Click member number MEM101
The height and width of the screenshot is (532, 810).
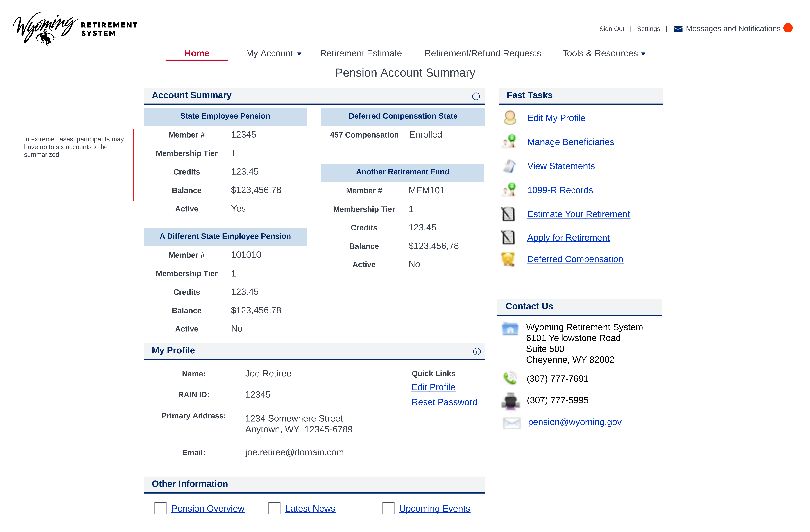[427, 190]
